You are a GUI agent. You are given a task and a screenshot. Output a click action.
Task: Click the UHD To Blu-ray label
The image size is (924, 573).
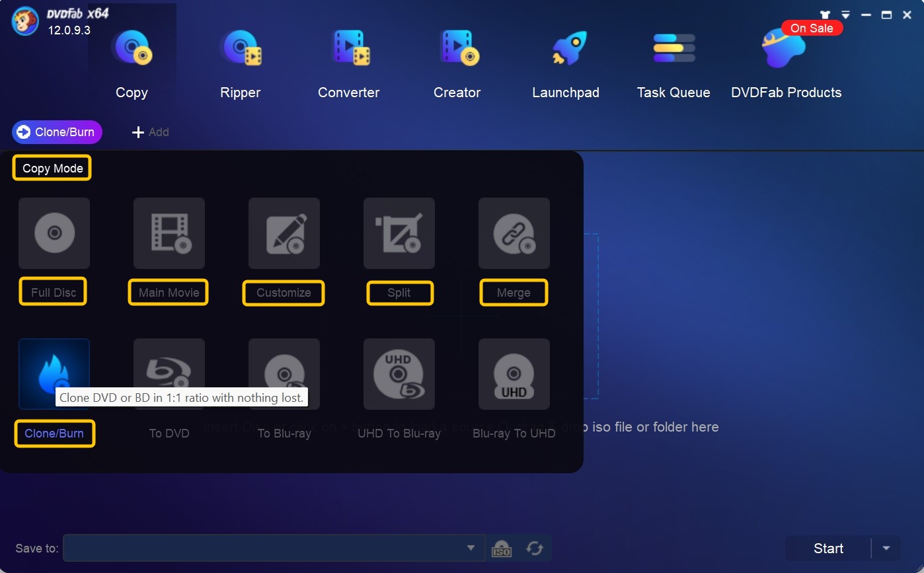399,434
